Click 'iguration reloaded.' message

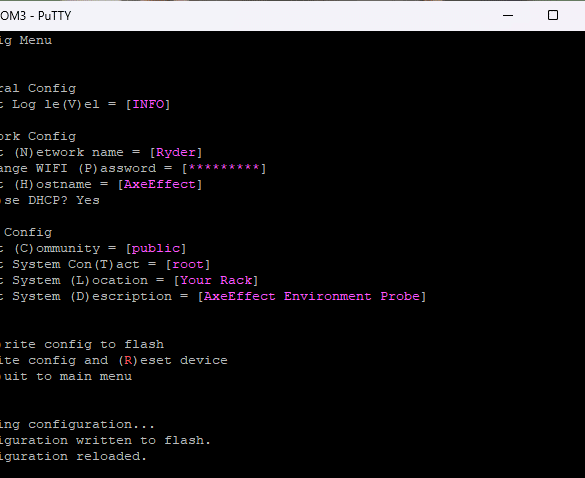pyautogui.click(x=73, y=456)
